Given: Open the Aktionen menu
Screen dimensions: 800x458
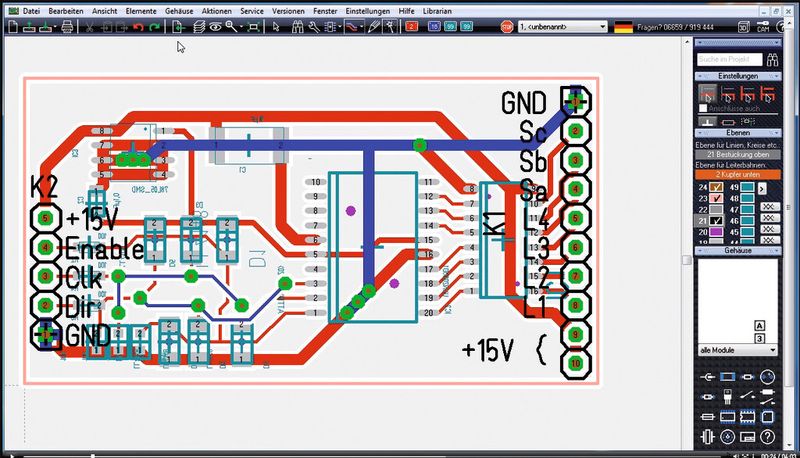Looking at the screenshot, I should pos(216,11).
